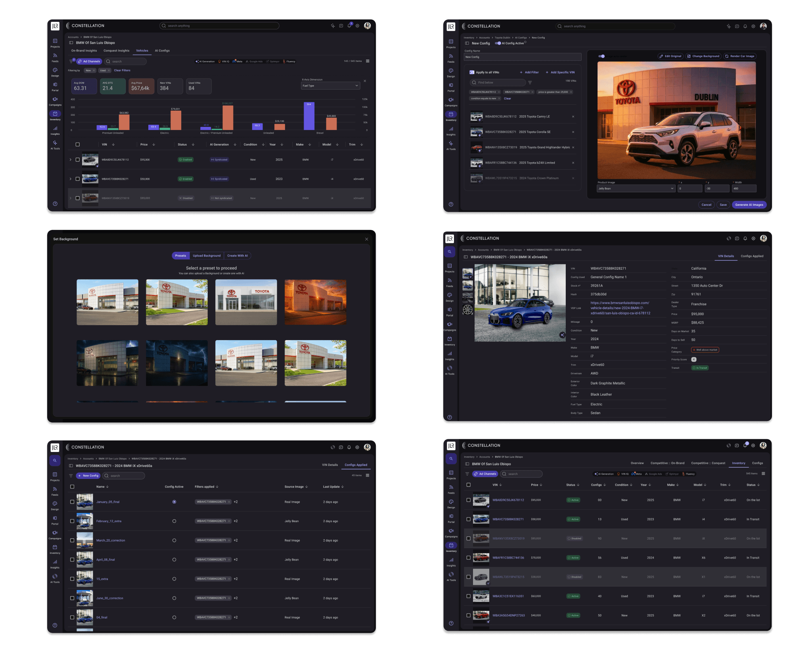Viewport: 812px width, 651px height.
Task: Toggle the AI Config Active switch
Action: [498, 43]
